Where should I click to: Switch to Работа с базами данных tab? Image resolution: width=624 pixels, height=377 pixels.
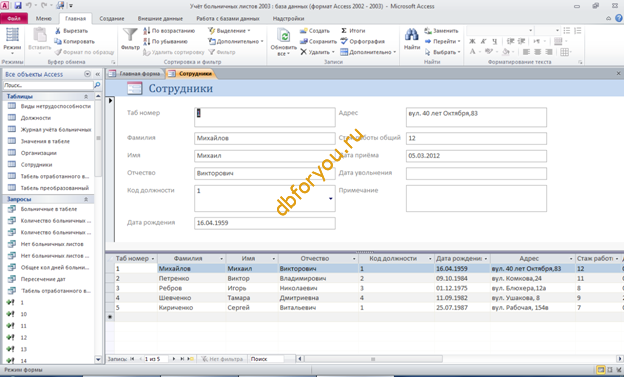(228, 18)
